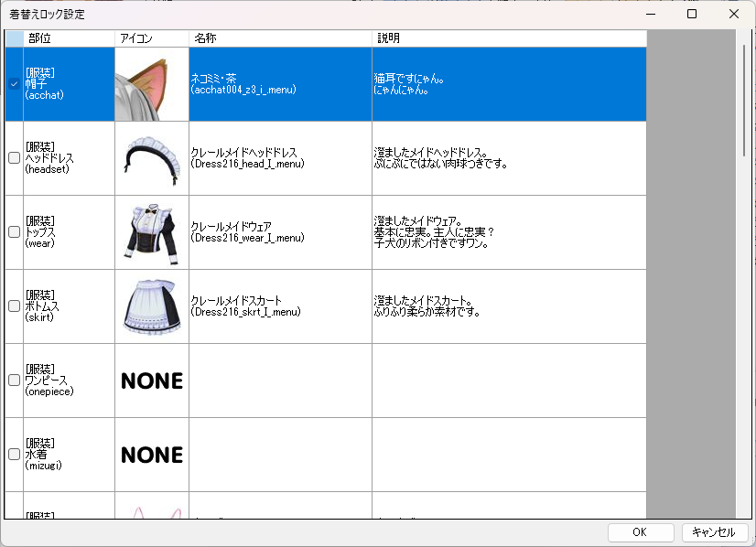Tick the wear tops checkbox
Image resolution: width=756 pixels, height=547 pixels.
point(14,232)
